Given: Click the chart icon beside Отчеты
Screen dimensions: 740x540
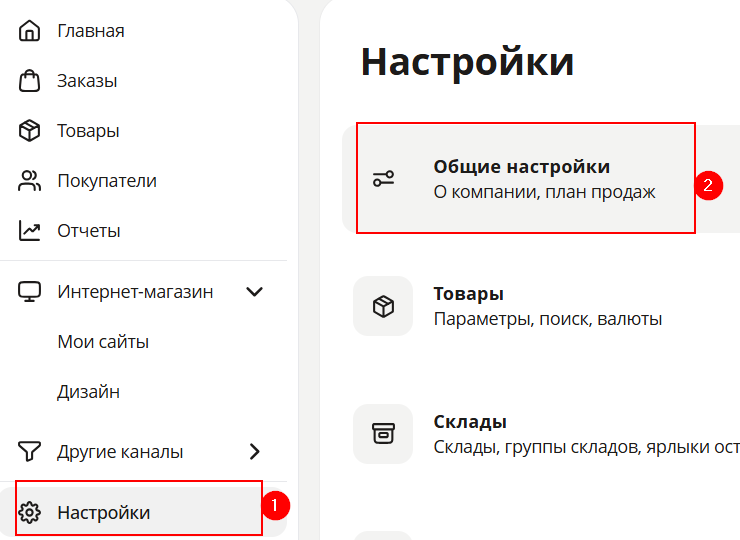Looking at the screenshot, I should pos(29,231).
